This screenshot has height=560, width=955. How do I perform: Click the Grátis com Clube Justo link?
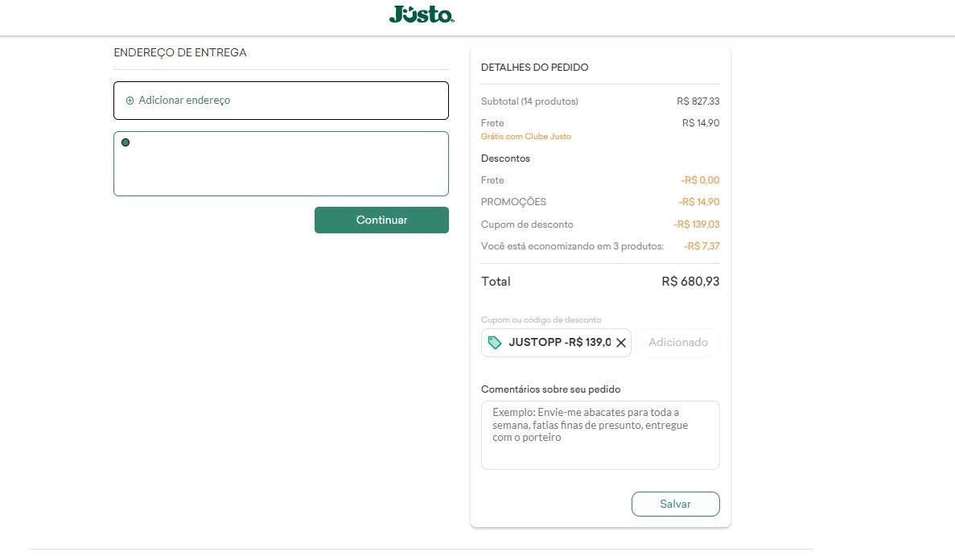pyautogui.click(x=526, y=137)
